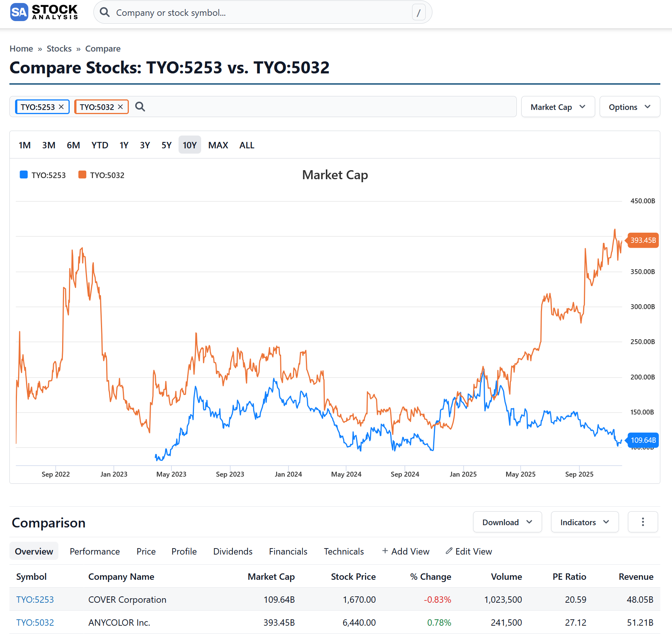Expand the Download dropdown

507,522
